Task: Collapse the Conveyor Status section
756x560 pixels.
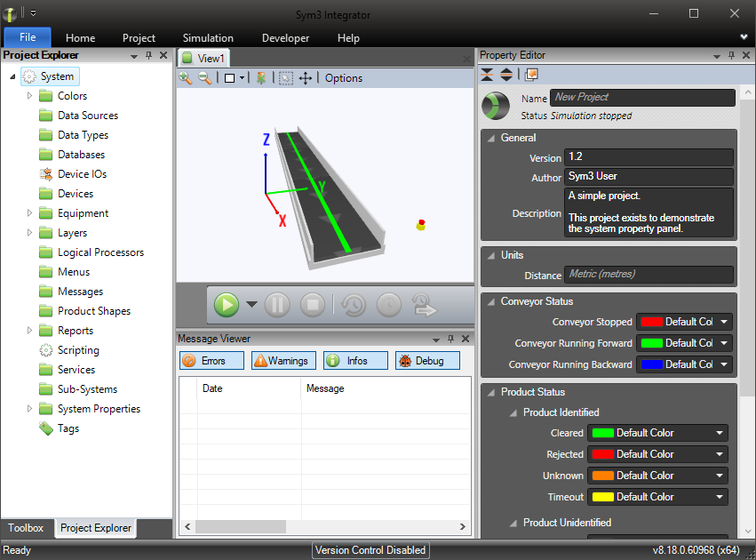Action: [491, 301]
